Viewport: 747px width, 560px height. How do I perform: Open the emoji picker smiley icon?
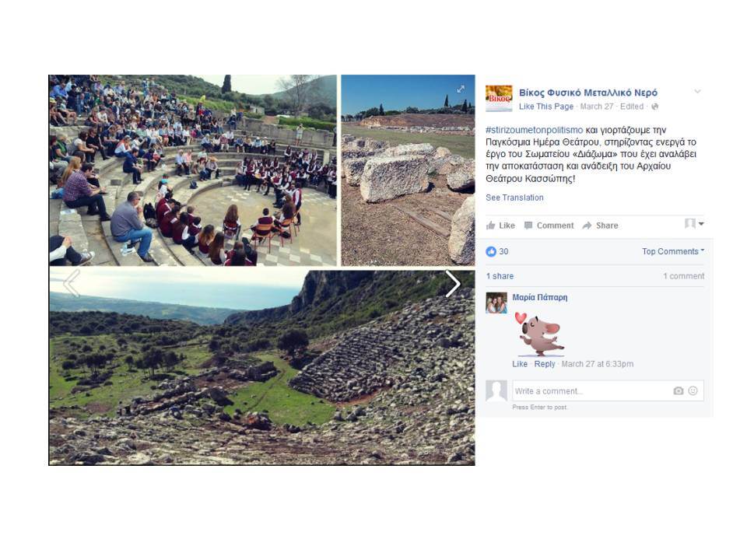(693, 391)
